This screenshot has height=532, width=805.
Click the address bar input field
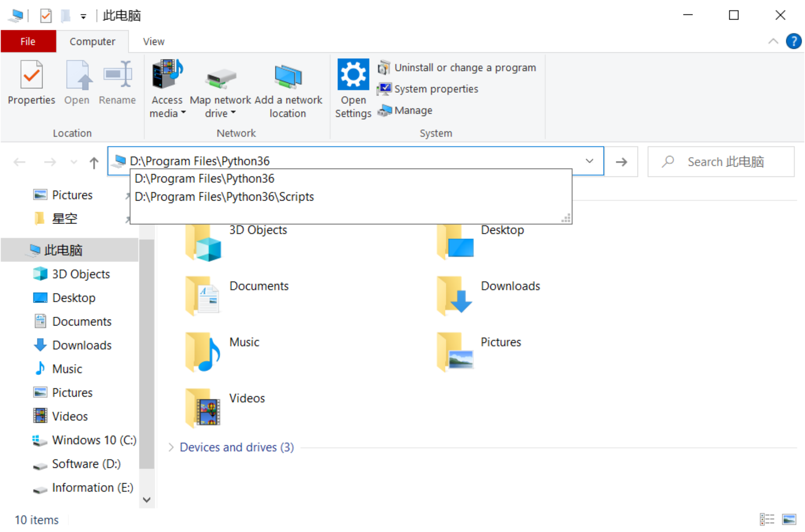click(355, 161)
